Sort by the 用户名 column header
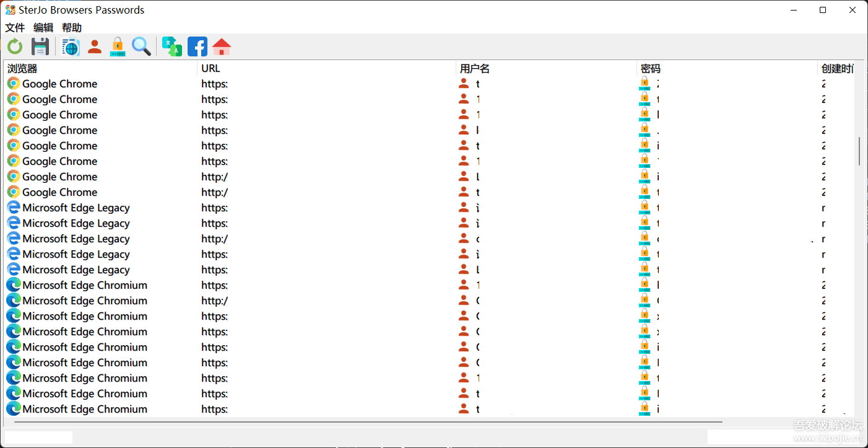The height and width of the screenshot is (448, 868). tap(547, 68)
